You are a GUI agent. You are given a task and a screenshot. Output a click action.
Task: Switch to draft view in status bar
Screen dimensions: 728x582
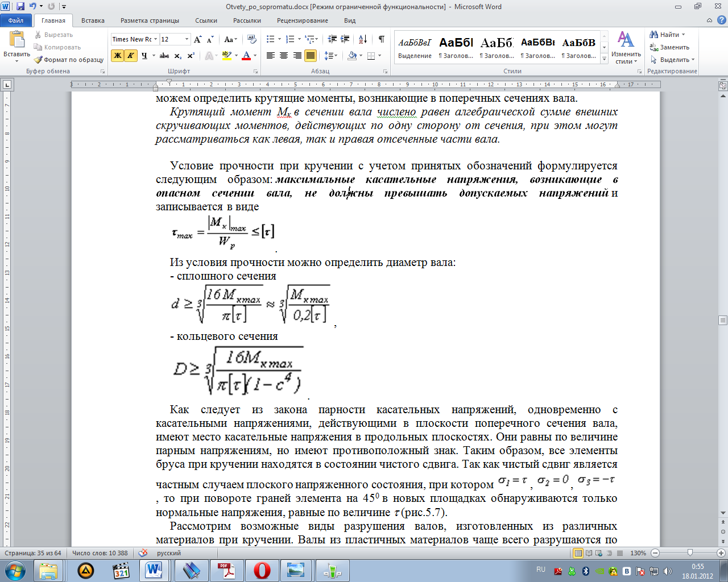(619, 553)
